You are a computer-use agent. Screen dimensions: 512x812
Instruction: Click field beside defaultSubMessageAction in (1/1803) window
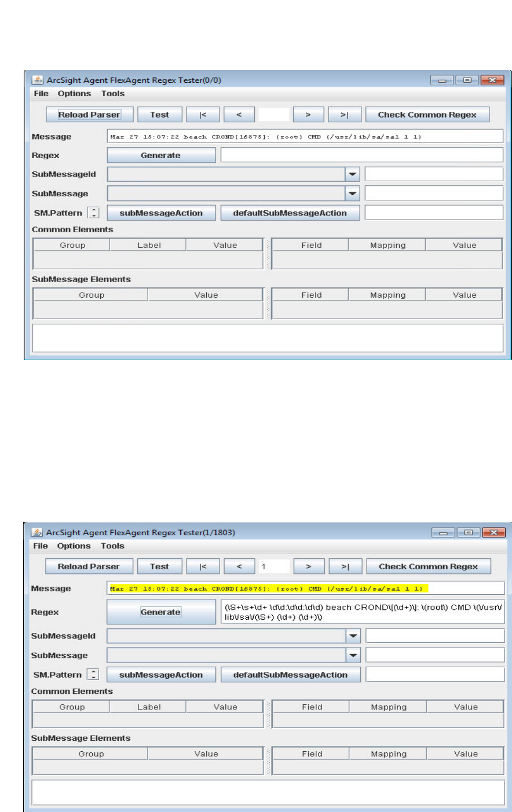tap(435, 674)
